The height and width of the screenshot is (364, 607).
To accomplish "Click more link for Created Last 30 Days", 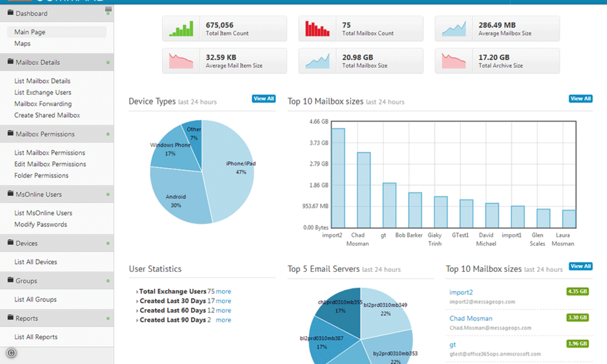I will [224, 301].
